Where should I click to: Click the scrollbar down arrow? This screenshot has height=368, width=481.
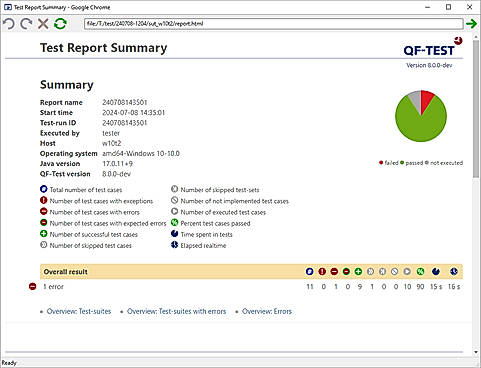(476, 352)
